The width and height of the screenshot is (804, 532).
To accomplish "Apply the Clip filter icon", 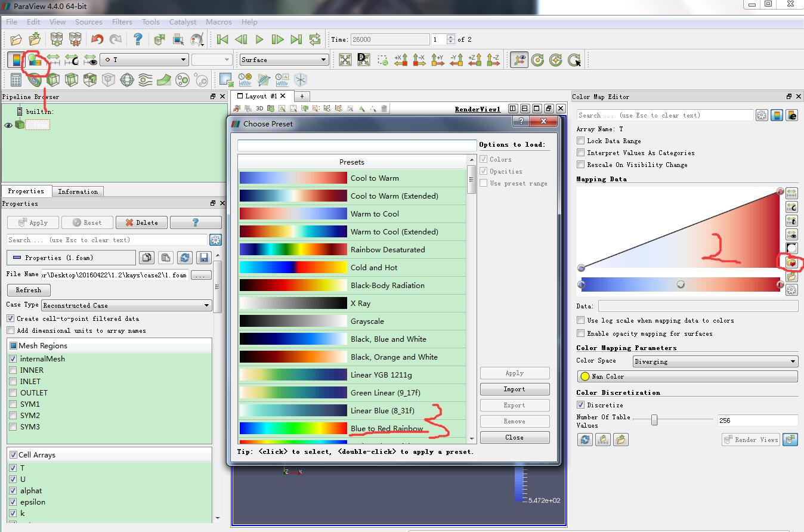I will point(53,79).
